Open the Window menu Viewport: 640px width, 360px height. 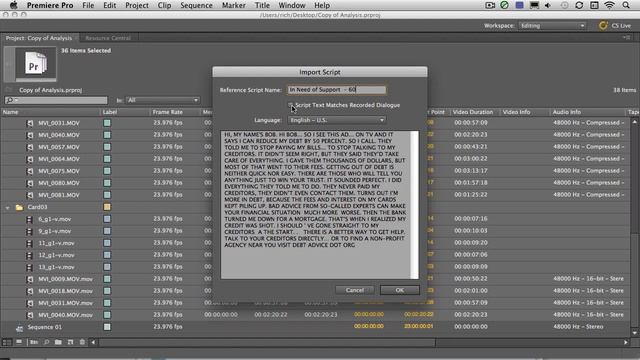291,5
